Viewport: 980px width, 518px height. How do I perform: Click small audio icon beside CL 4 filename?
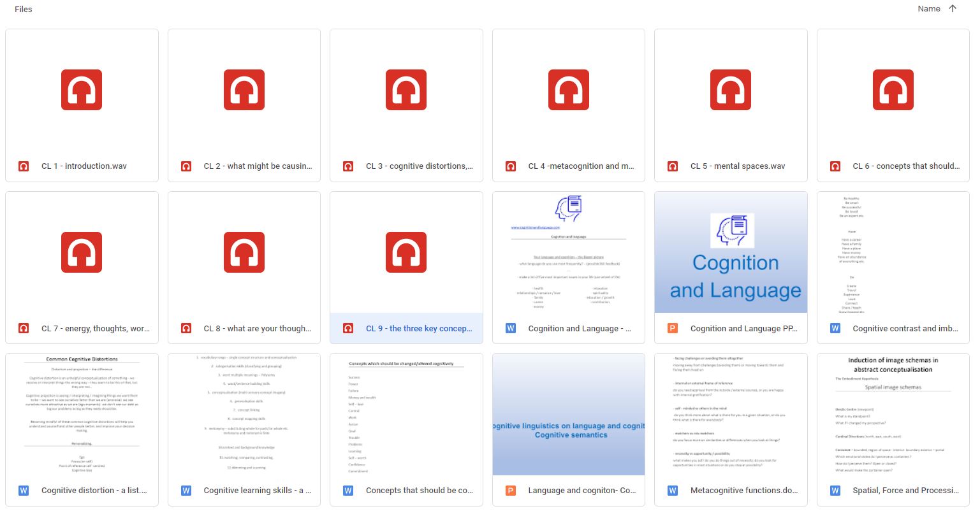coord(511,166)
